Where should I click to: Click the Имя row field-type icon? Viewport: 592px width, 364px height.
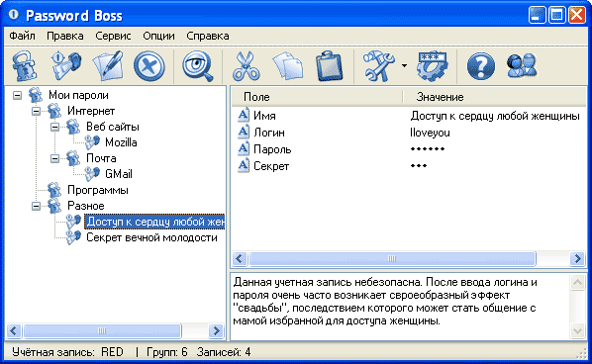point(244,115)
